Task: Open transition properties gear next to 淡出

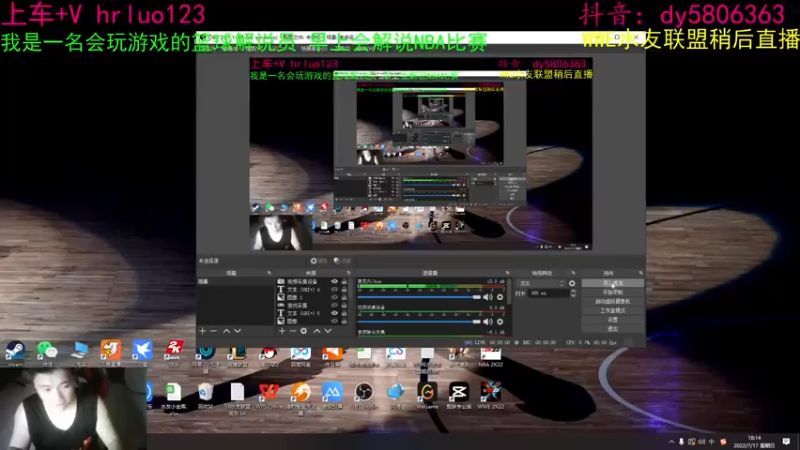Action: 572,283
